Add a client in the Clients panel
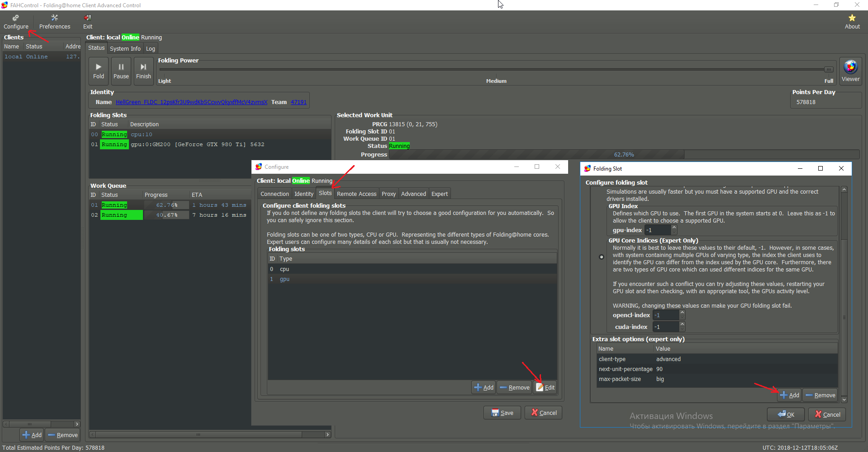Screen dimensions: 868x452 point(32,435)
